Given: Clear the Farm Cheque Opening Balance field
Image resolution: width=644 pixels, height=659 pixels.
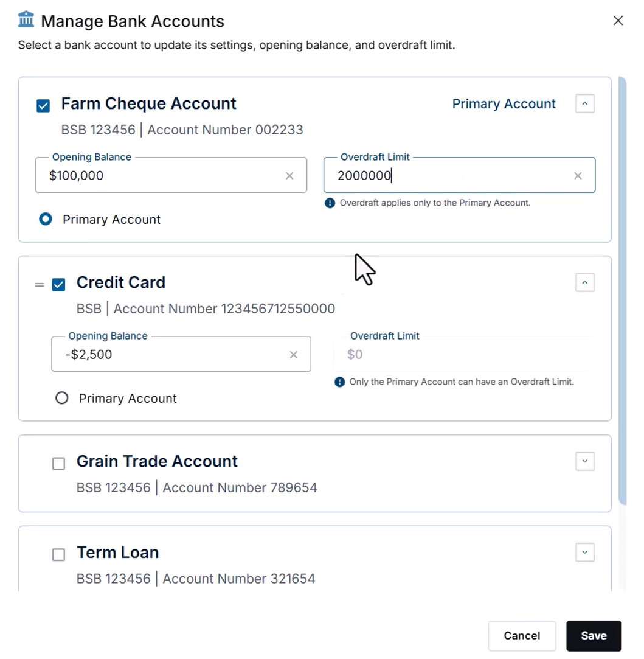Looking at the screenshot, I should click(x=289, y=176).
